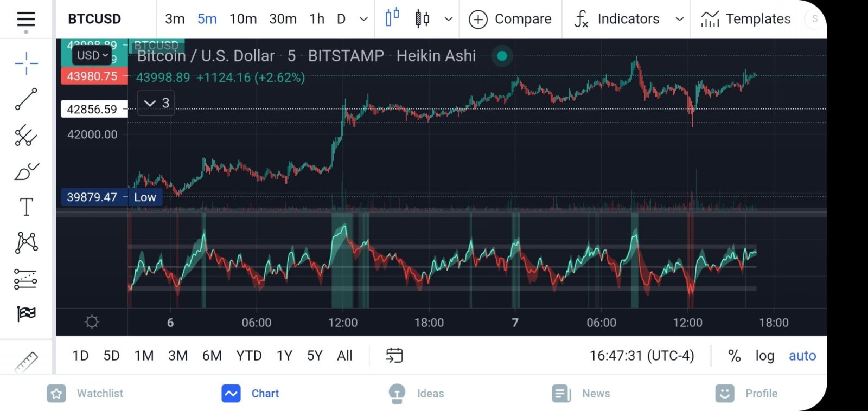Select the ruler measure tool
This screenshot has width=868, height=411.
point(26,362)
